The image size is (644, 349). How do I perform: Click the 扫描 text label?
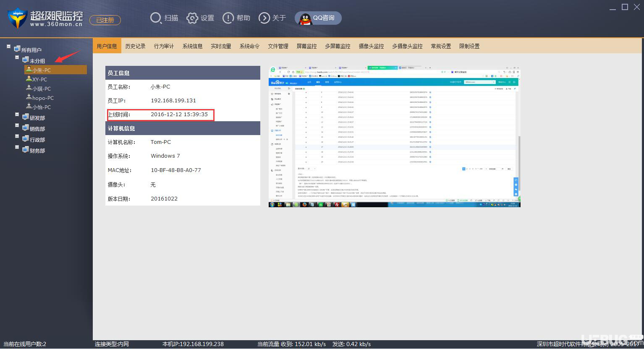tap(171, 18)
